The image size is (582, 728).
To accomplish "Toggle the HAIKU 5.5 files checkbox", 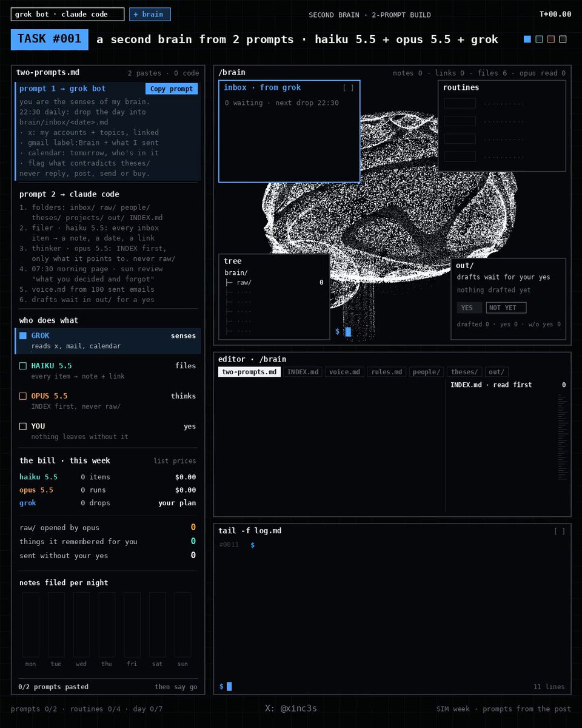I will (x=23, y=366).
